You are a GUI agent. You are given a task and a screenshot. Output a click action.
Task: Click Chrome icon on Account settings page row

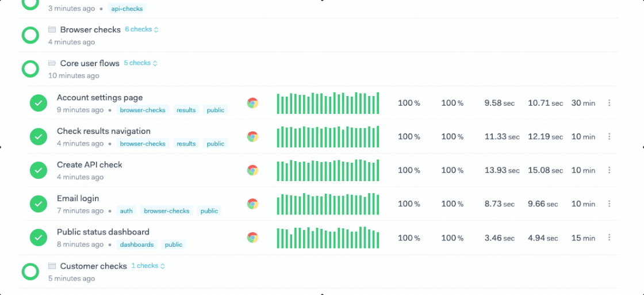(252, 103)
